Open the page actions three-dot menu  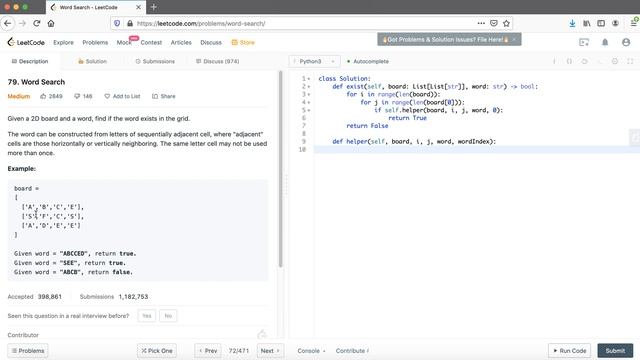[x=481, y=23]
